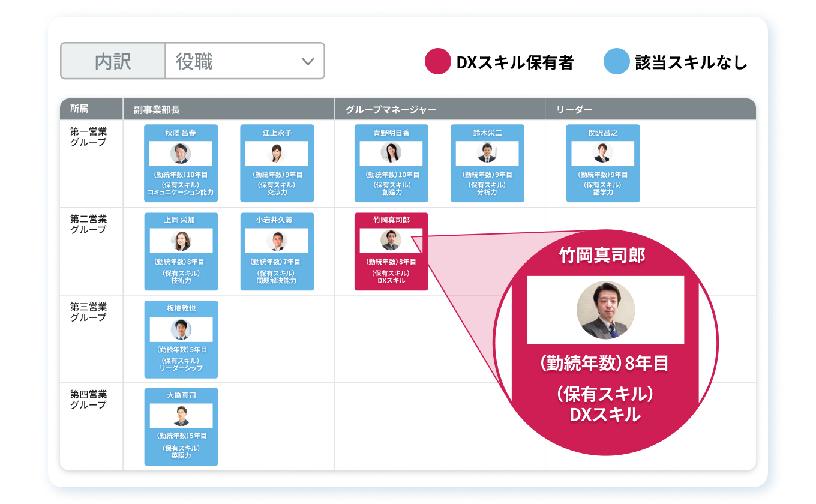816x504 pixels.
Task: Click the chevron arrow in 役職 selector
Action: pos(308,61)
